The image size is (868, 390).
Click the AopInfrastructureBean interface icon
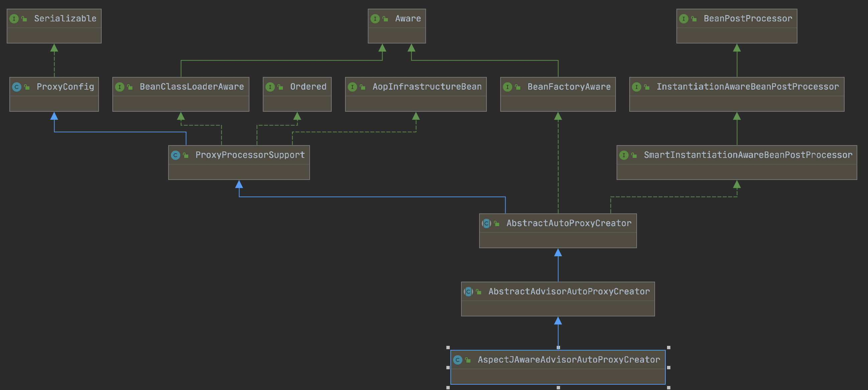pyautogui.click(x=352, y=87)
